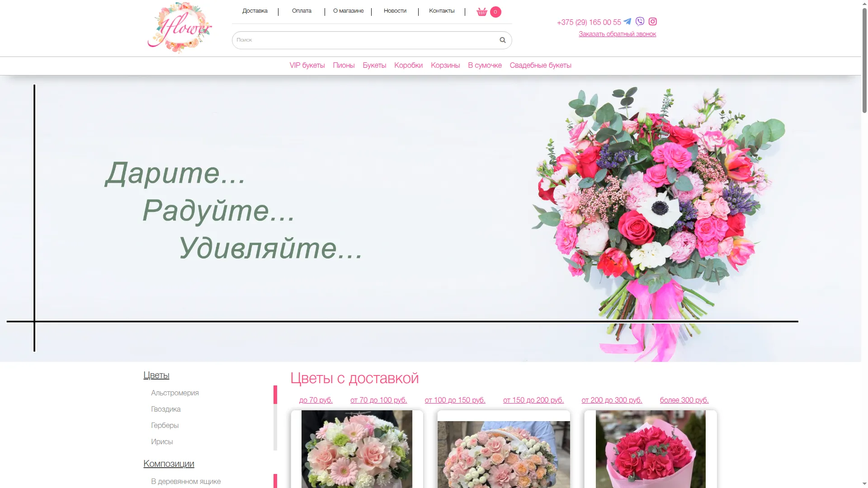Viewport: 868px width, 488px height.
Task: Click the Flower shop logo
Action: [x=180, y=28]
